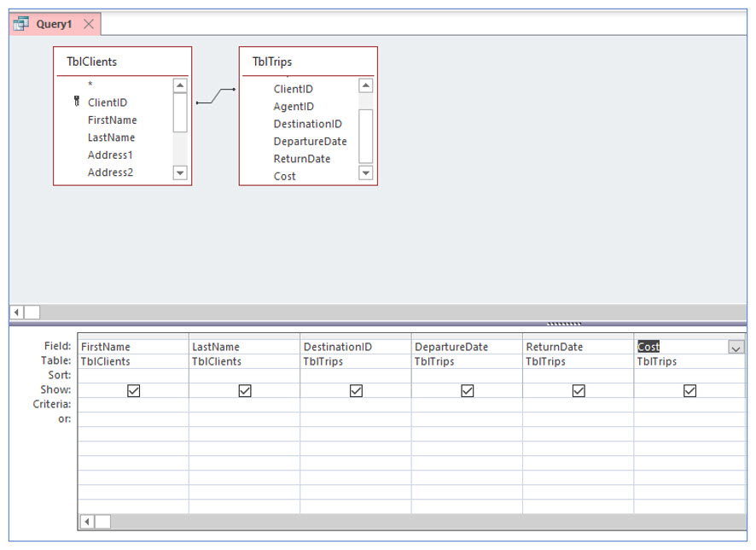Uncheck Show box for FirstName column
The width and height of the screenshot is (756, 550).
click(x=134, y=391)
